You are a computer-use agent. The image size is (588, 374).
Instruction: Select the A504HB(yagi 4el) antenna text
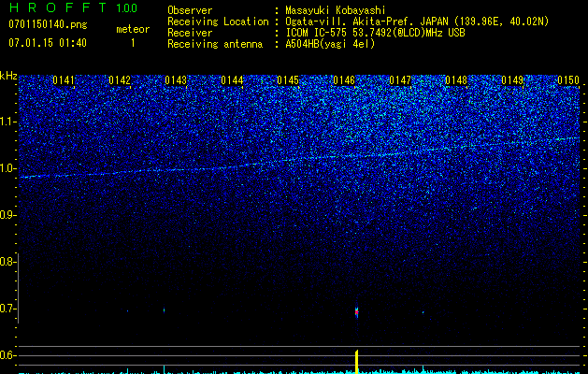click(330, 44)
